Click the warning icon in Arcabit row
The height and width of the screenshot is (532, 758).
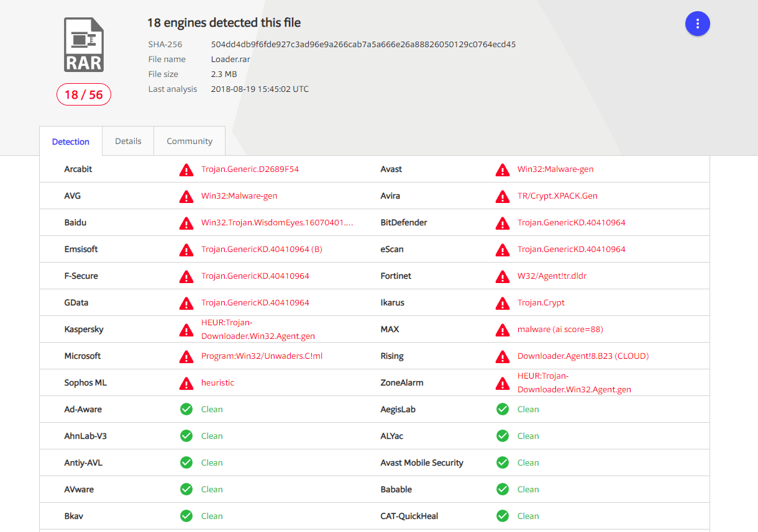tap(186, 169)
